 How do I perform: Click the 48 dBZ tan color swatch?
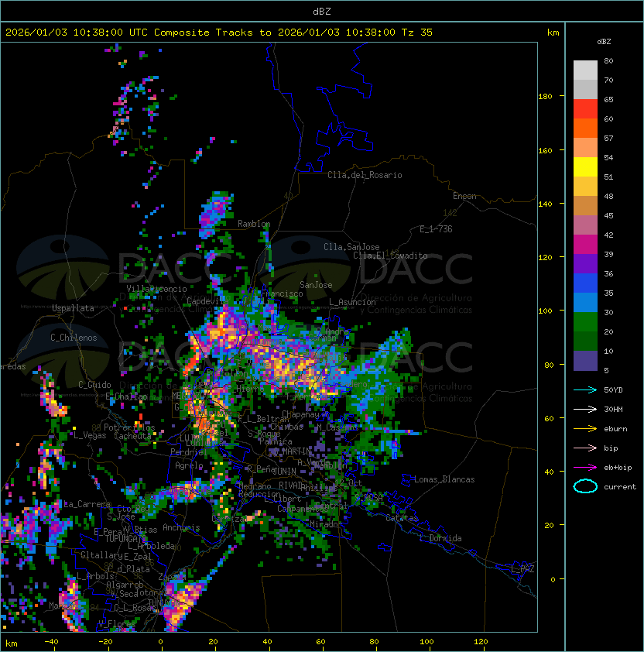pyautogui.click(x=585, y=205)
